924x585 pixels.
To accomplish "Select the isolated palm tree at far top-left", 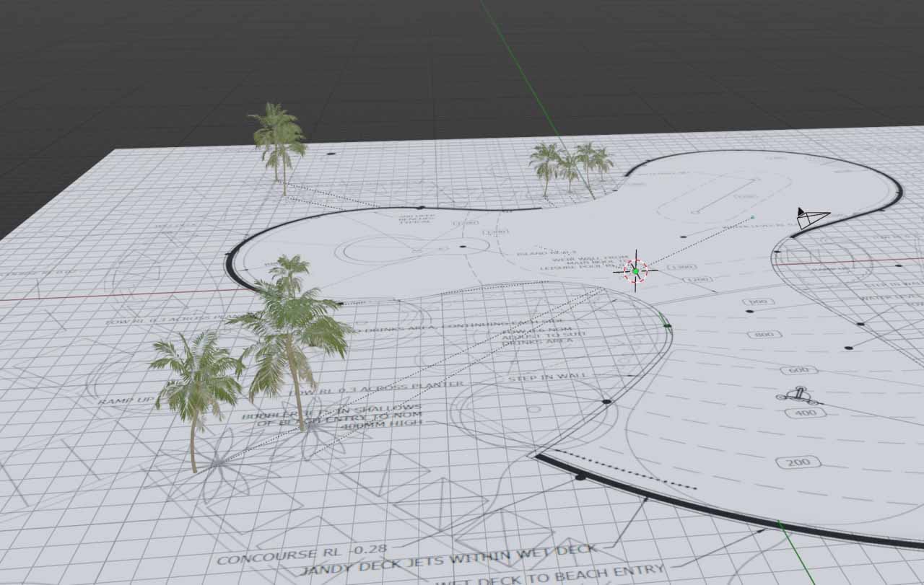I will pyautogui.click(x=279, y=141).
